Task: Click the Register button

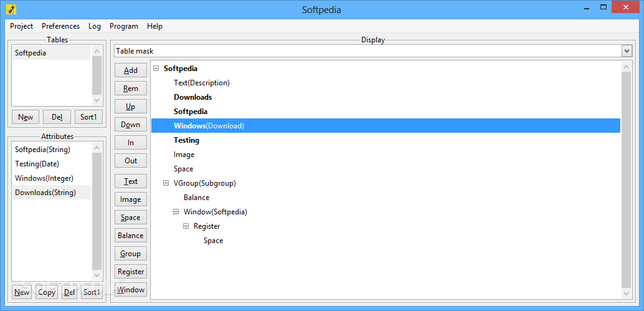Action: [x=131, y=272]
